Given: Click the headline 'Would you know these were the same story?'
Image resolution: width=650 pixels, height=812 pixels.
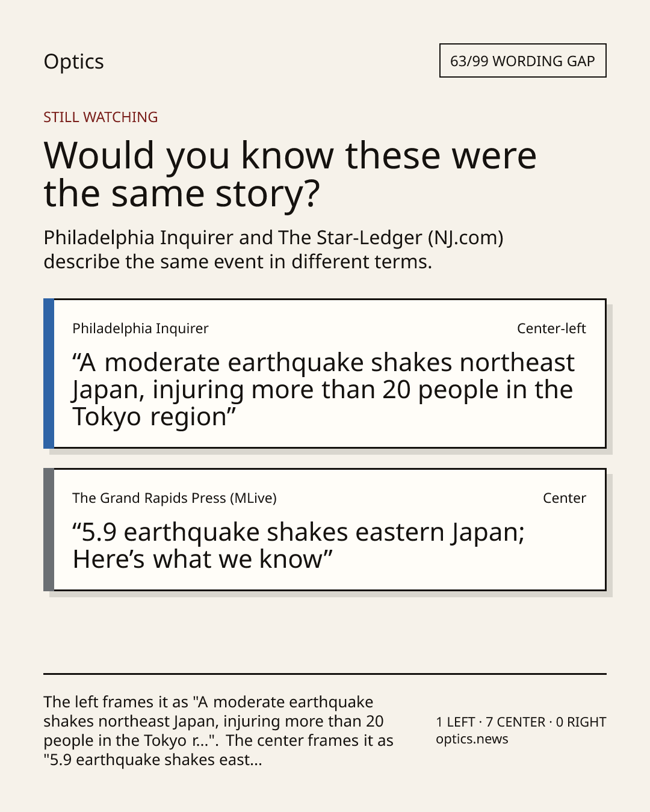Looking at the screenshot, I should tap(290, 174).
